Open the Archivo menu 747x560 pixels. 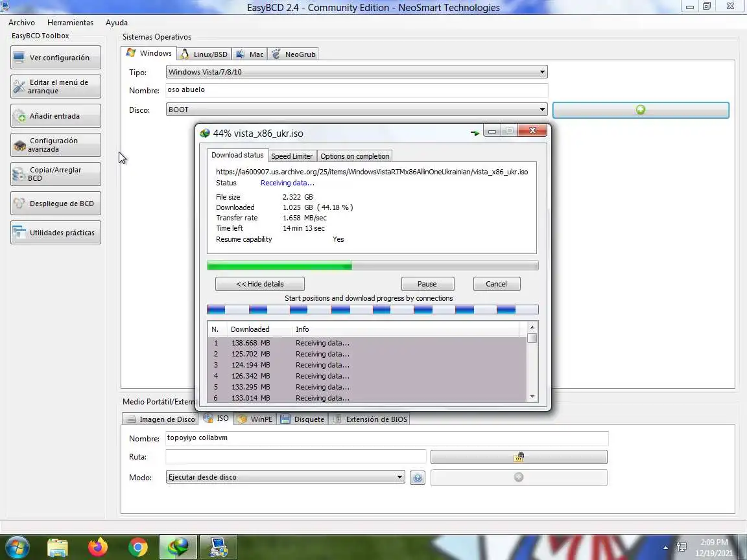pos(21,23)
